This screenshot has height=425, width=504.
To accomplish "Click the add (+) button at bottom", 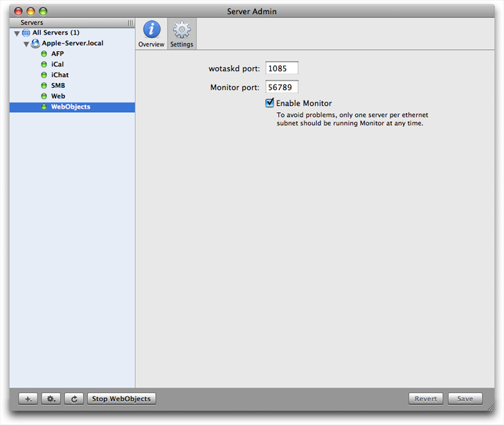I will [x=28, y=399].
